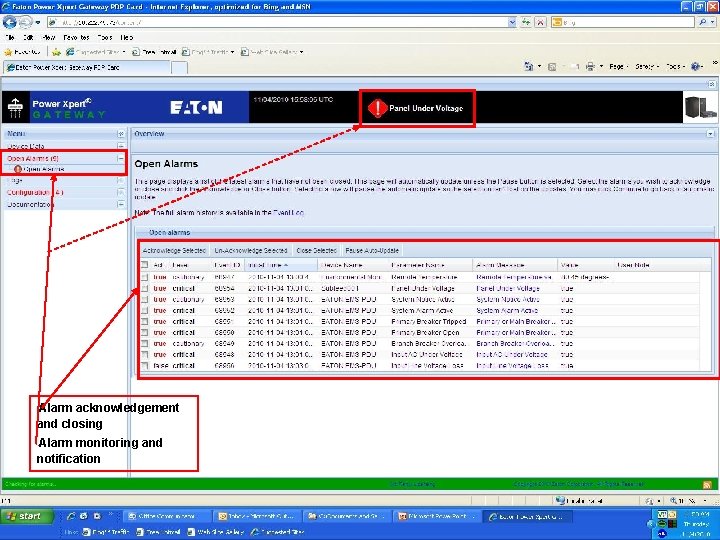Open a new blank browser tab
720x540 pixels.
(179, 68)
